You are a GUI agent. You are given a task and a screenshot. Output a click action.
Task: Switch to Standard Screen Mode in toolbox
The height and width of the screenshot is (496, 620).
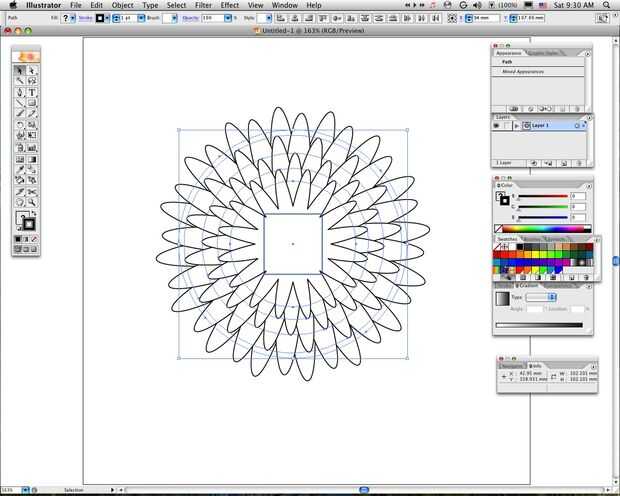(x=18, y=249)
